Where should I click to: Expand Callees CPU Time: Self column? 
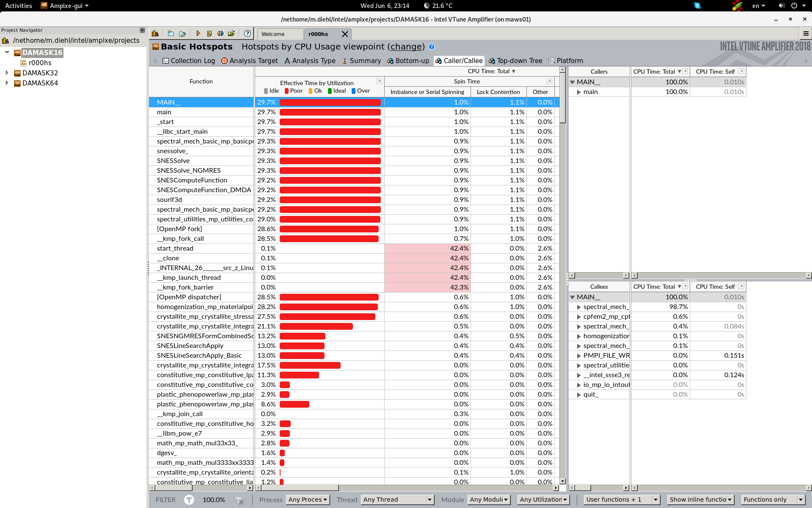[741, 286]
